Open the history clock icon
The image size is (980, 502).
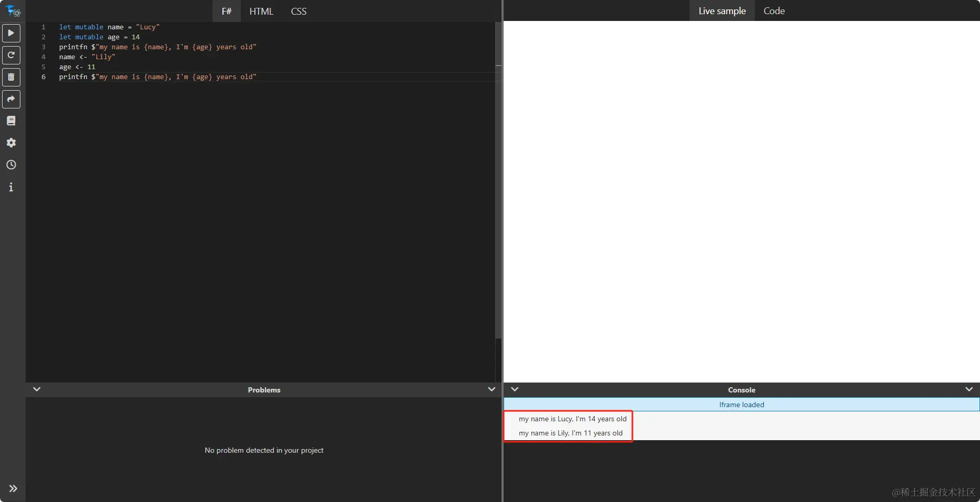[11, 165]
